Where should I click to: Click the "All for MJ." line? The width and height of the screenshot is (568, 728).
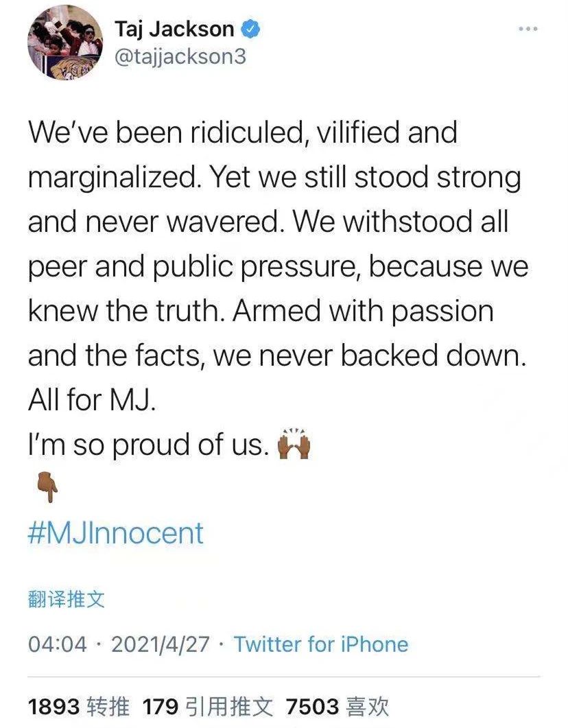[93, 400]
